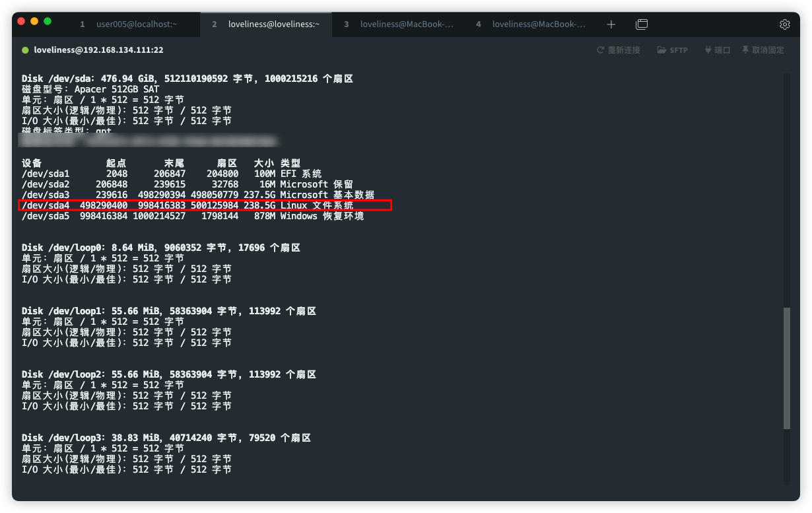This screenshot has height=513, width=812.
Task: Click the Microsoft 保留 type cell
Action: coord(317,184)
